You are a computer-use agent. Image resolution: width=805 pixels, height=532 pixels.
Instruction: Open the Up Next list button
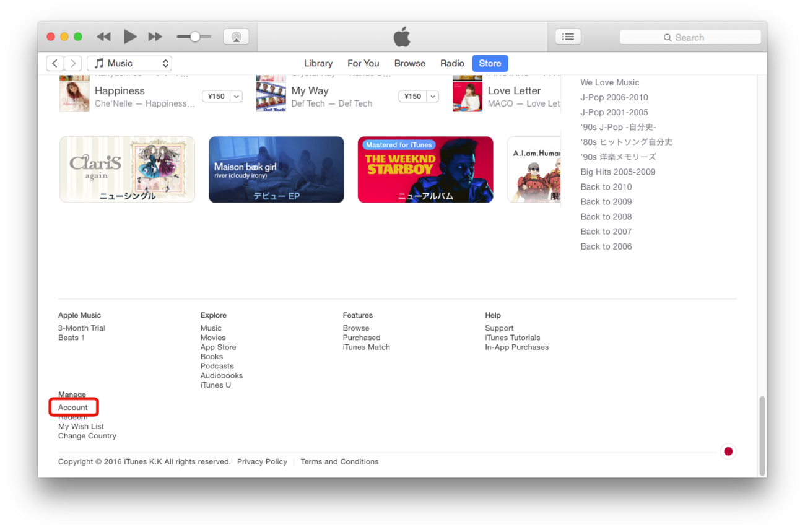[x=568, y=37]
